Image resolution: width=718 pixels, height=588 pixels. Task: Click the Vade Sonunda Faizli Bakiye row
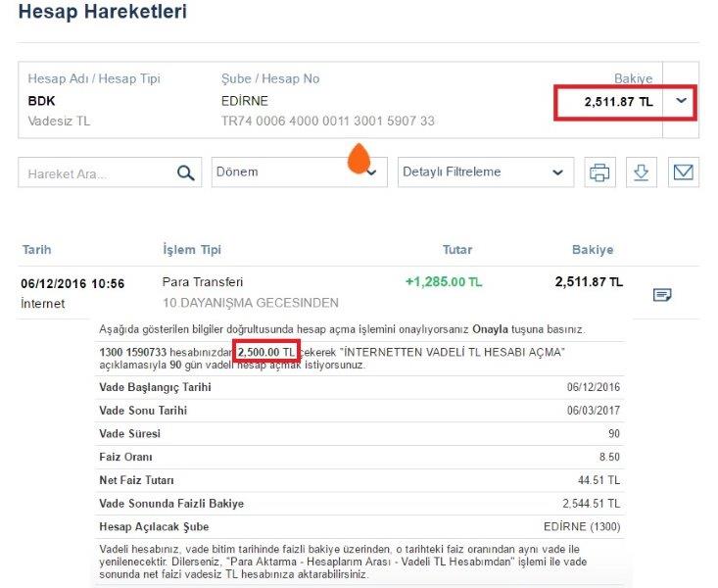tap(359, 504)
